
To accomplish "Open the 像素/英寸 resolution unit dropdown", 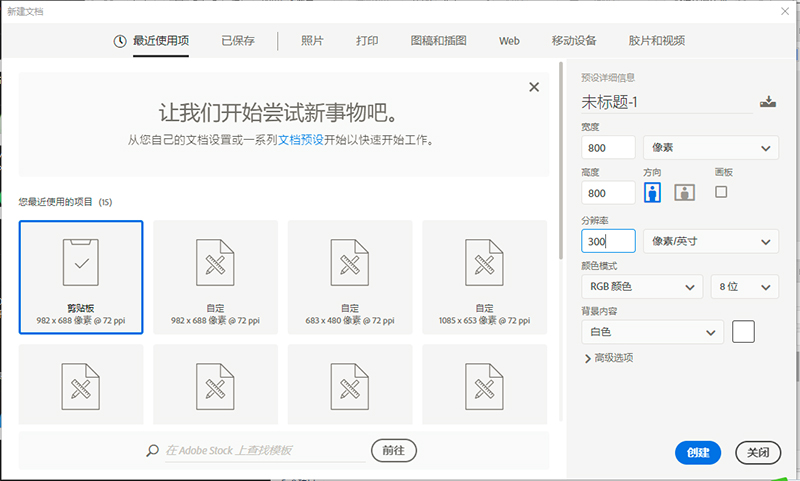I will pos(710,241).
